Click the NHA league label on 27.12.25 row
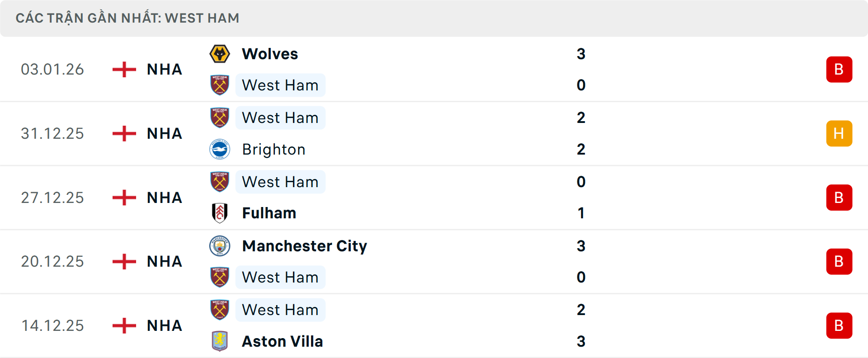The height and width of the screenshot is (358, 868). (164, 198)
